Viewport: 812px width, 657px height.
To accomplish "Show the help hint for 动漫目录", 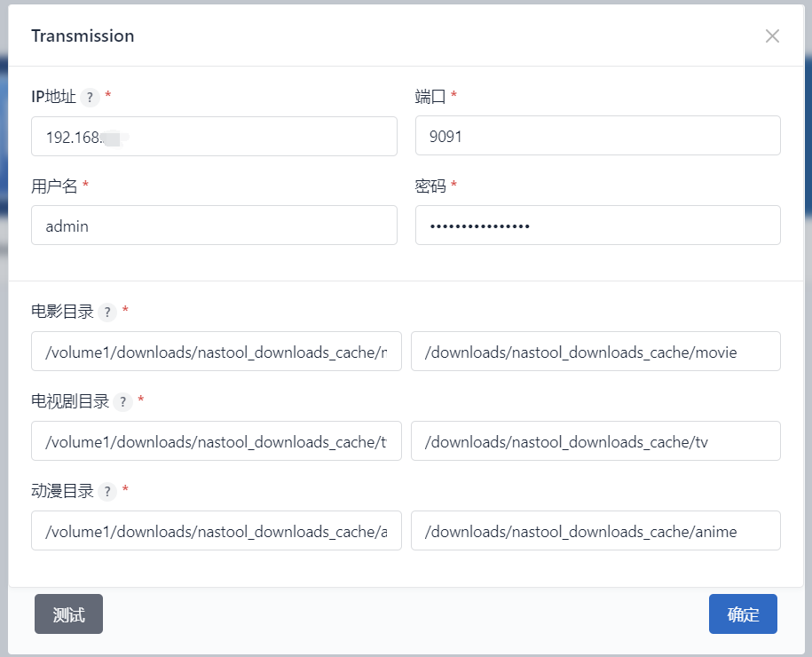I will pos(106,492).
